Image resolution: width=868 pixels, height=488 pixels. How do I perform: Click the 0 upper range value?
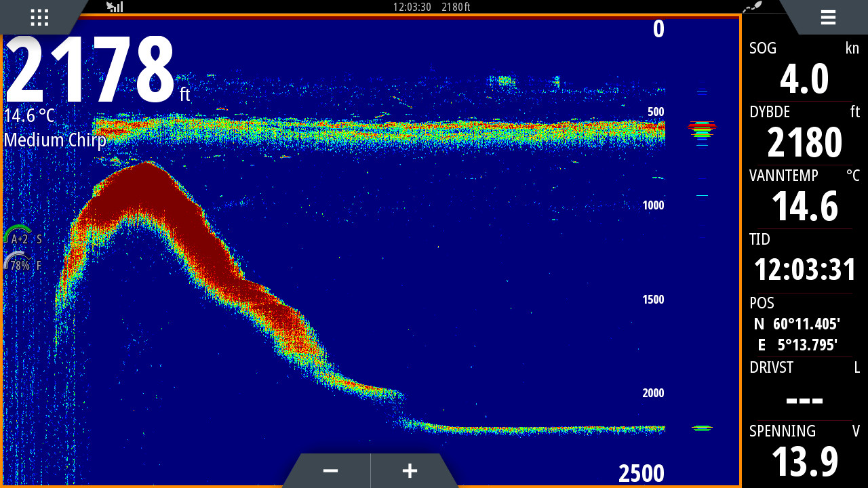(x=658, y=29)
